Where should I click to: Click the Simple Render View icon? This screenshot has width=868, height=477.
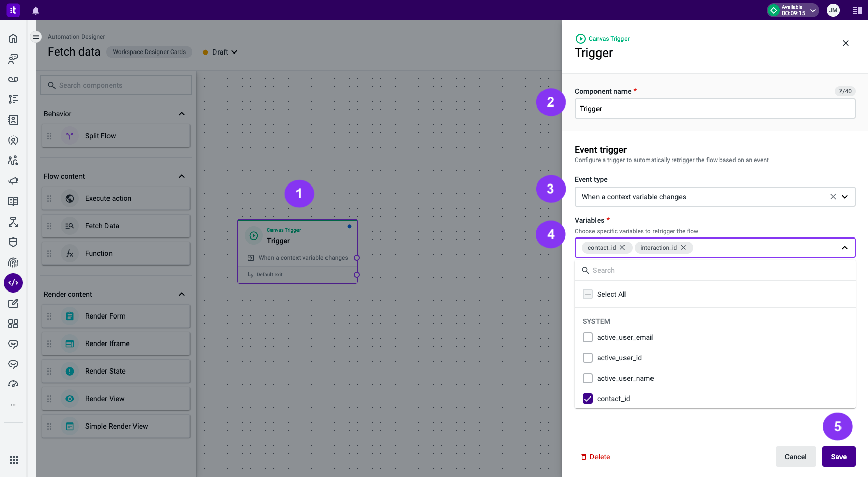[x=70, y=426]
